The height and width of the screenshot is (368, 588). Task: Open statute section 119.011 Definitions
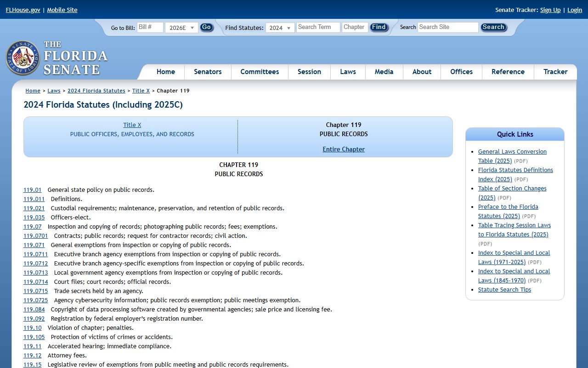click(x=34, y=199)
